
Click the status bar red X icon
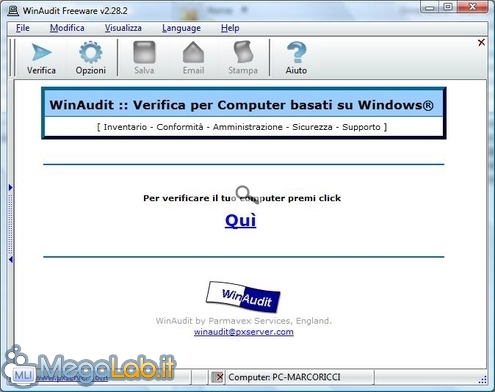(x=218, y=377)
